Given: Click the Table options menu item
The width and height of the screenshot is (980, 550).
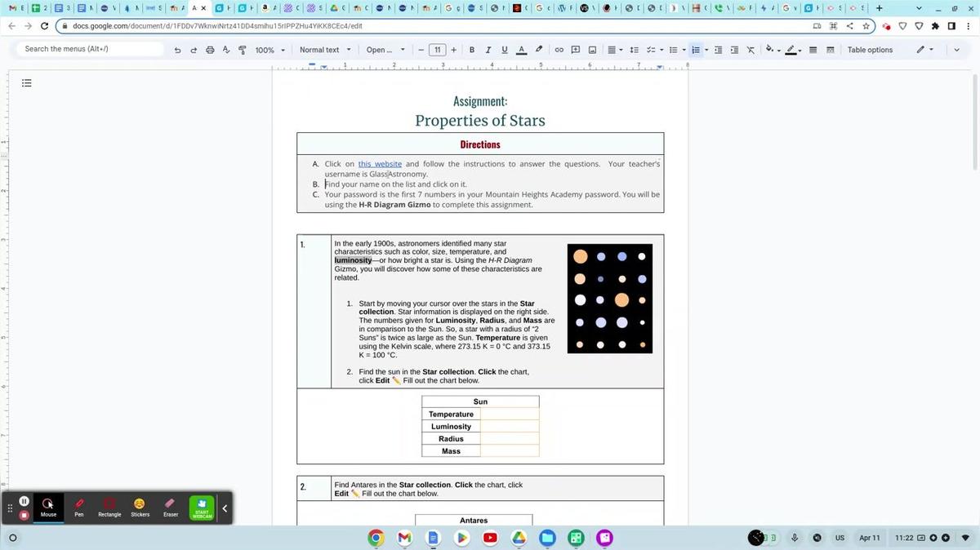Looking at the screenshot, I should [x=870, y=50].
